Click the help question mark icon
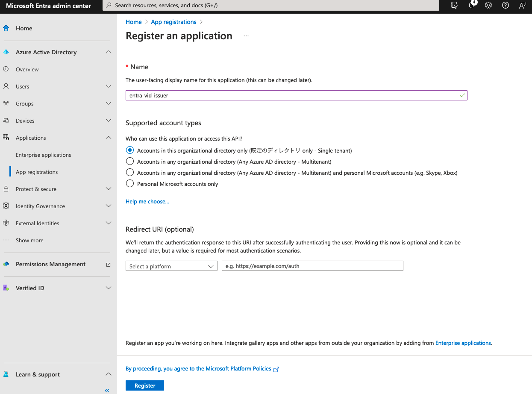Viewport: 532px width, 394px height. coord(506,6)
